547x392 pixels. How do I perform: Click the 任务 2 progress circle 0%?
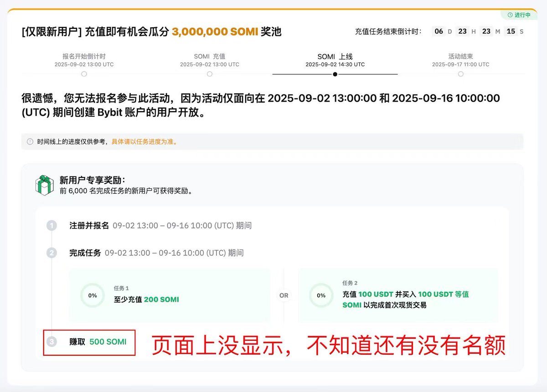click(x=321, y=295)
